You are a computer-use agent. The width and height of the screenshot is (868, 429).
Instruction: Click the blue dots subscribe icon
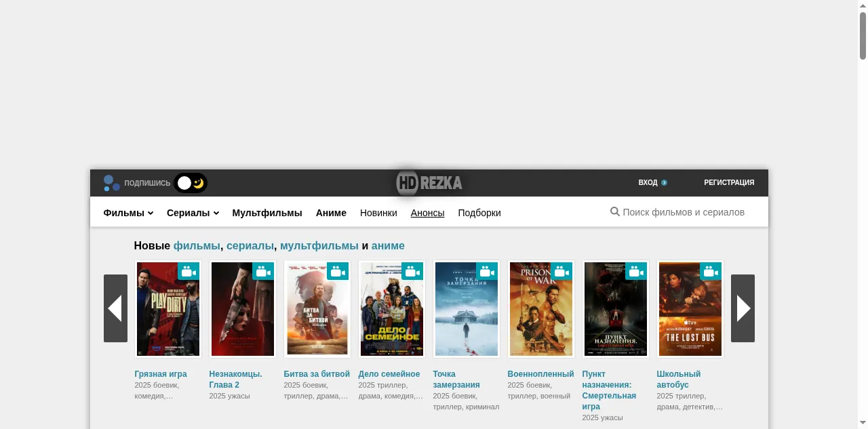click(112, 183)
